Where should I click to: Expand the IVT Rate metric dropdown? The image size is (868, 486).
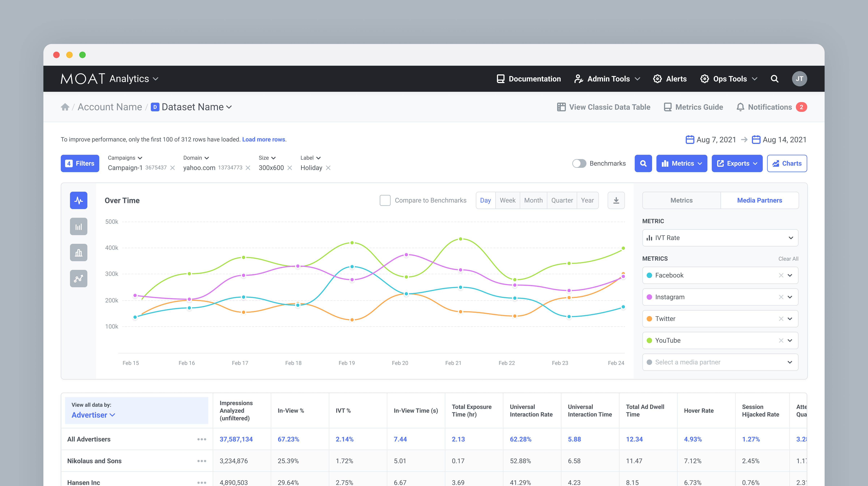(720, 238)
